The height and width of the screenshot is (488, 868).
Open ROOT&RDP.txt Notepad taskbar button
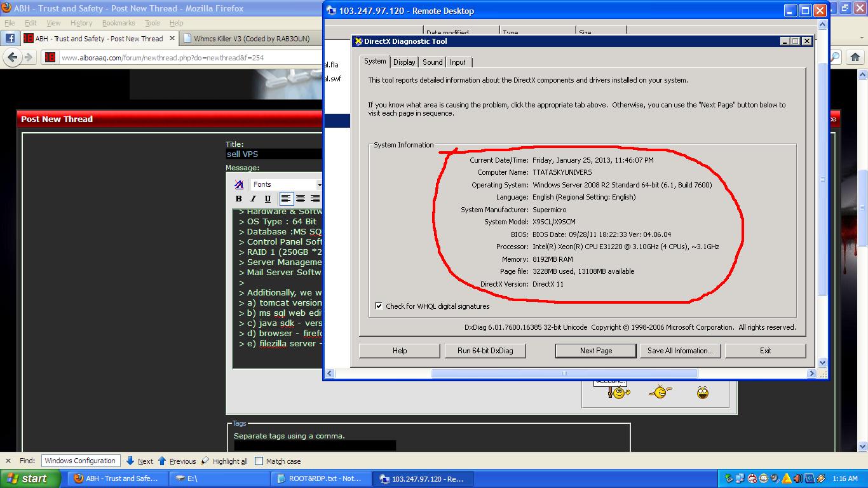tap(322, 478)
